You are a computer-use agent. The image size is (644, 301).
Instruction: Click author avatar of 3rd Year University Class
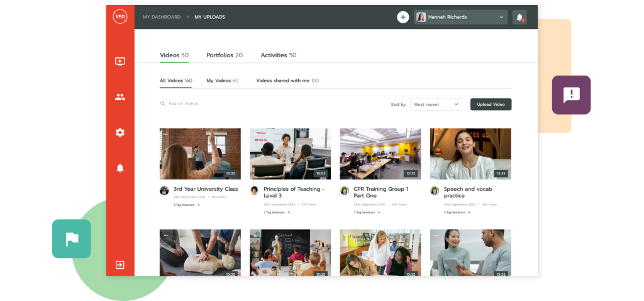[x=164, y=191]
